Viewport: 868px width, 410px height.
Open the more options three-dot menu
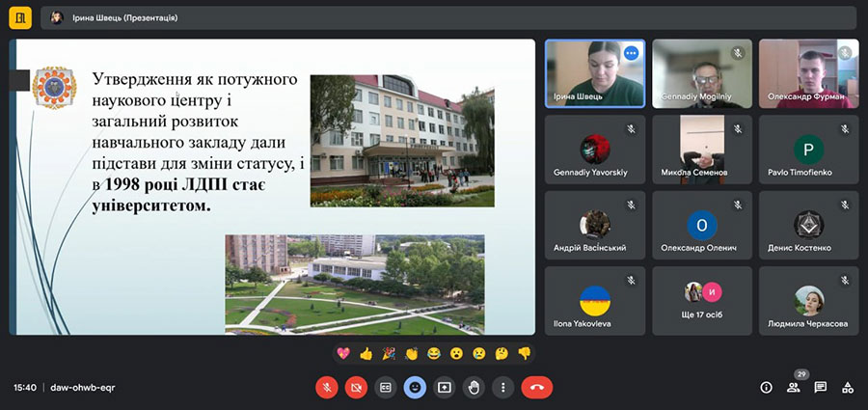tap(502, 387)
